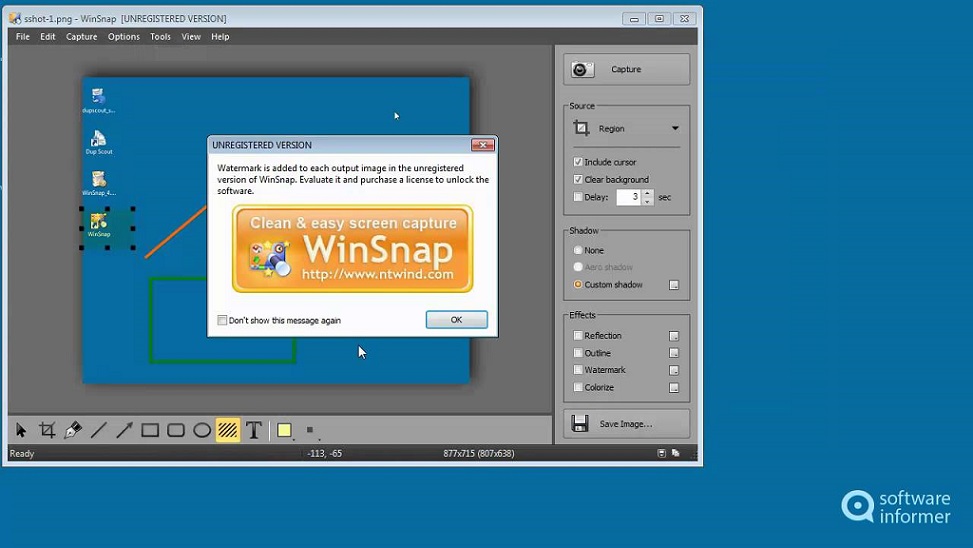Select the Rectangle tool
This screenshot has height=548, width=973.
click(x=150, y=430)
